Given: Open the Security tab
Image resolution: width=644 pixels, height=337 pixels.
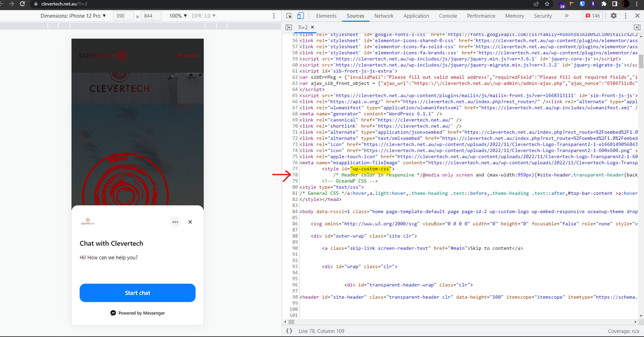Looking at the screenshot, I should click(x=543, y=16).
